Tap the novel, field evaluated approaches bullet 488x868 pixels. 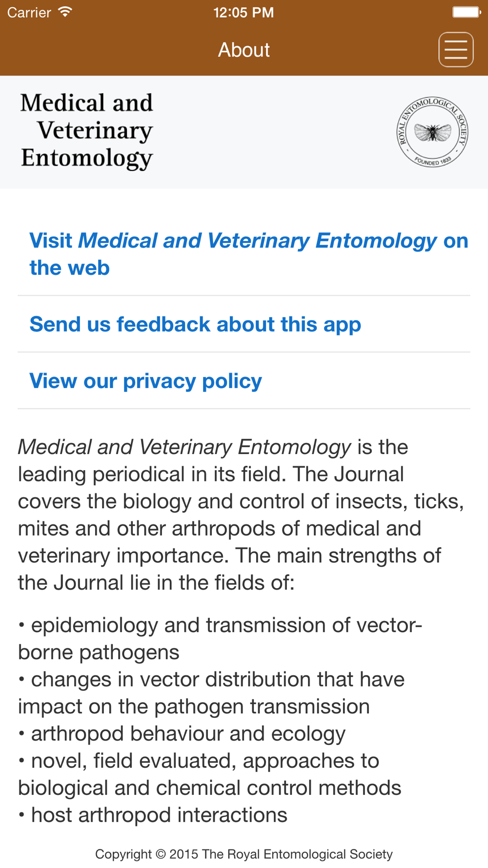pyautogui.click(x=210, y=774)
